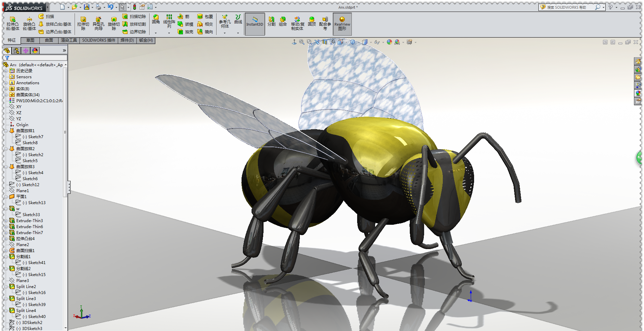Expand the Extrude-Thin3 feature node
The width and height of the screenshot is (644, 331).
click(x=6, y=221)
